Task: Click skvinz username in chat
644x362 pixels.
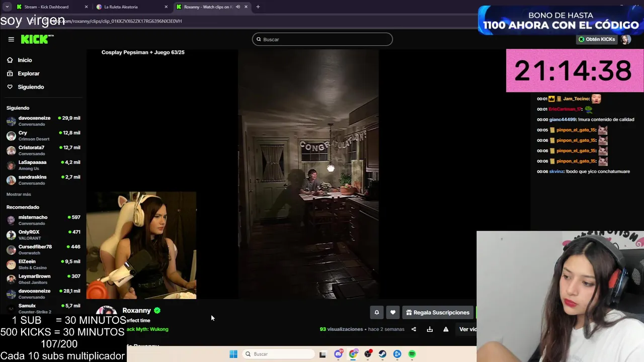Action: 556,171
